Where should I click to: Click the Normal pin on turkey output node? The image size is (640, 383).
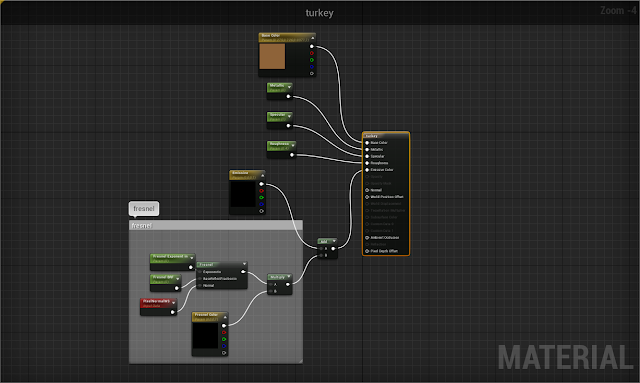367,190
